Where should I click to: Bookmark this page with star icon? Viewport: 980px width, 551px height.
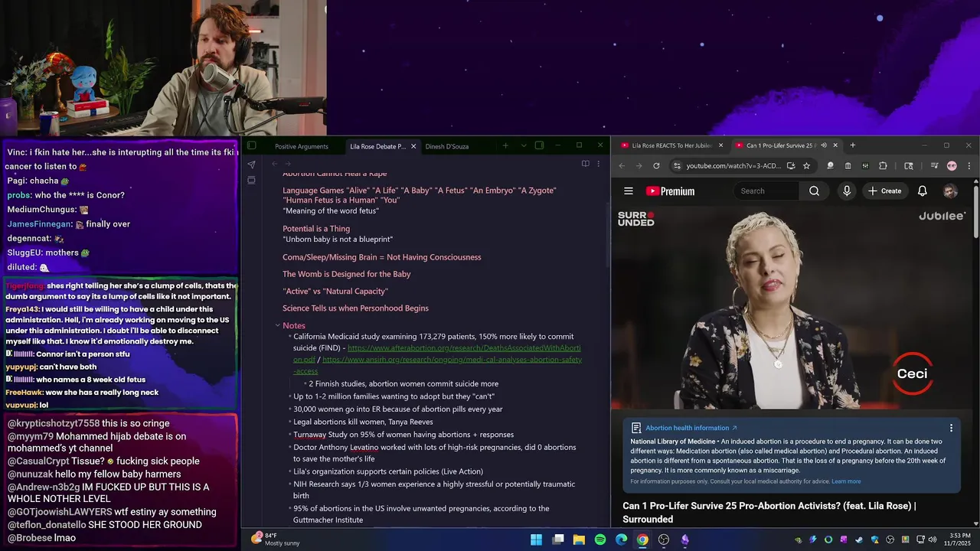point(806,165)
